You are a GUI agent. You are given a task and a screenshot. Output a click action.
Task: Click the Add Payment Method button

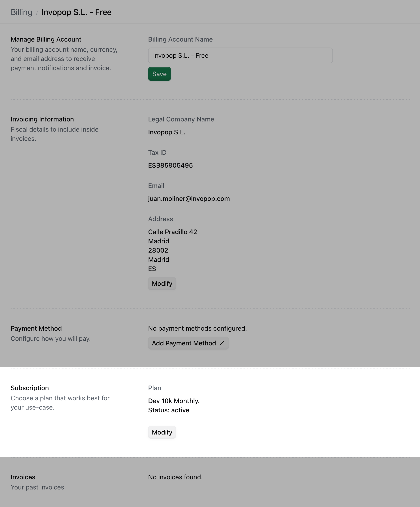click(188, 343)
